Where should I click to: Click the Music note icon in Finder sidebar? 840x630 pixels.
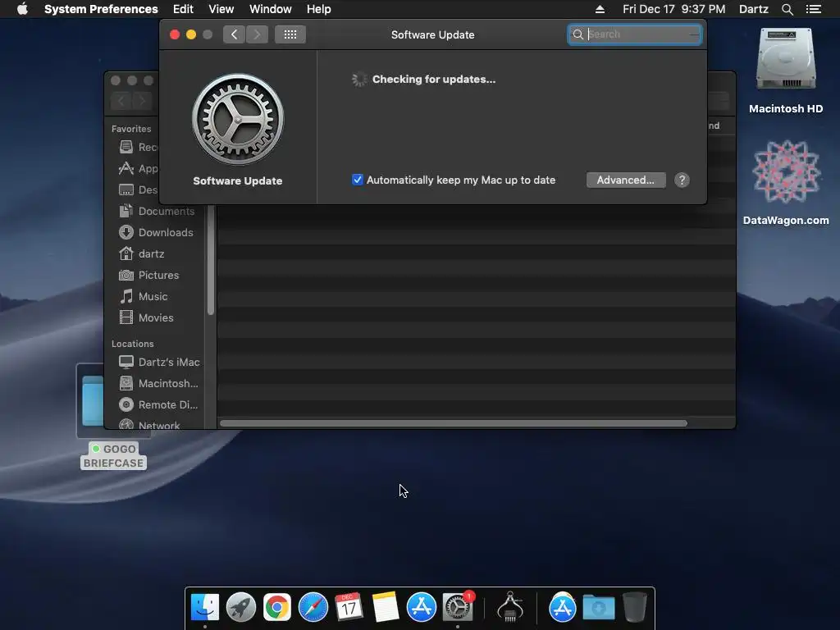[126, 296]
